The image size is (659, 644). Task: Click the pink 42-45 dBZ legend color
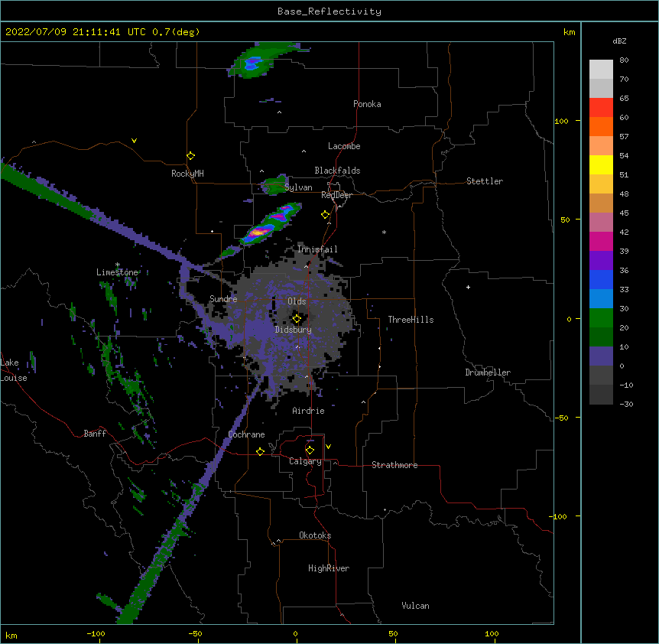coord(601,223)
